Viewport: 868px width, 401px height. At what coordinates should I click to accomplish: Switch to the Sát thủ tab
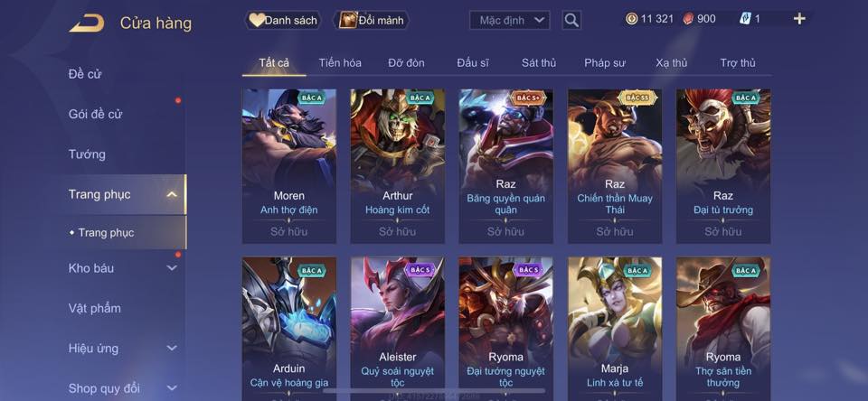tap(539, 63)
